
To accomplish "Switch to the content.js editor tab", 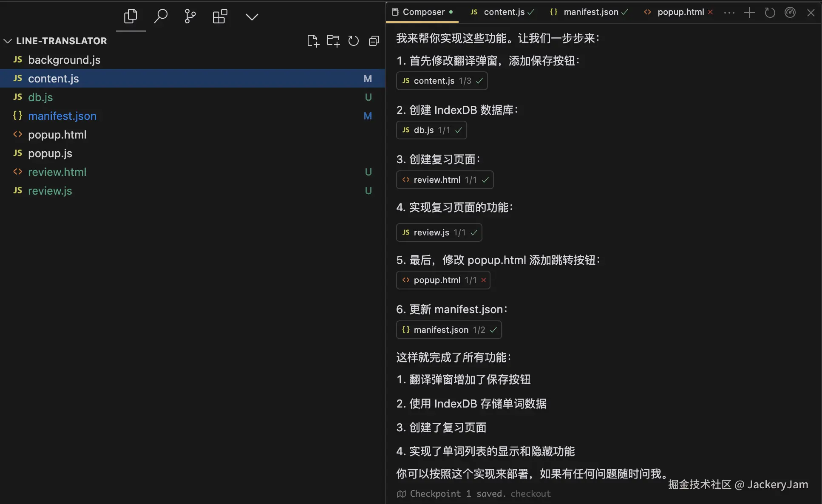I will 504,12.
